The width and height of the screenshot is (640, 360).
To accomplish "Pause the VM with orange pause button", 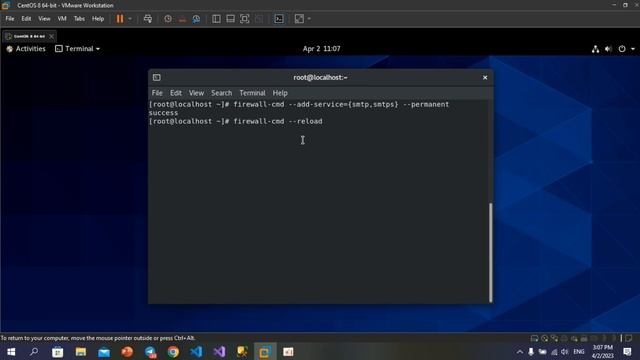I will coord(120,19).
